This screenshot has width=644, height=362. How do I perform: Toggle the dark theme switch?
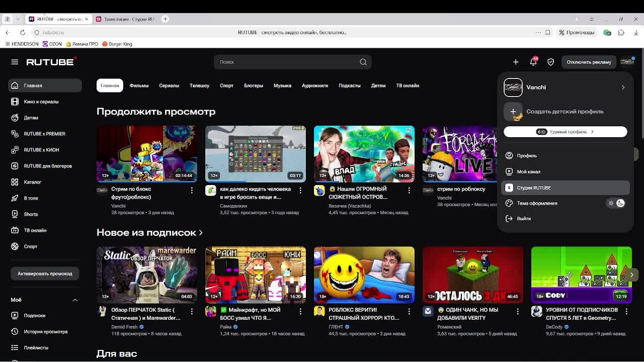click(616, 203)
